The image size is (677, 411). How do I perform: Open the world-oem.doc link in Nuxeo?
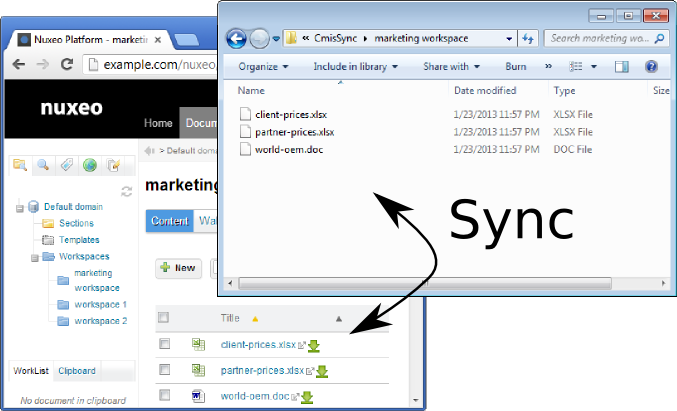254,396
